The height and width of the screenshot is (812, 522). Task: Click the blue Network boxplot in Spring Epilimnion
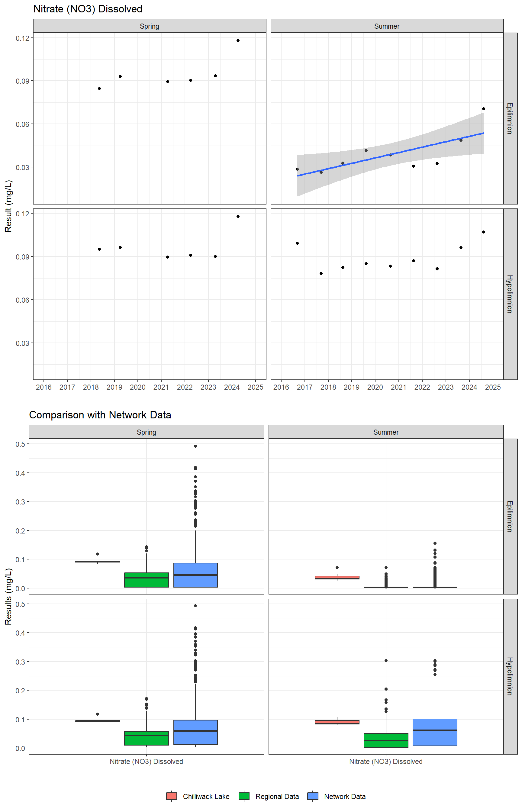click(195, 575)
